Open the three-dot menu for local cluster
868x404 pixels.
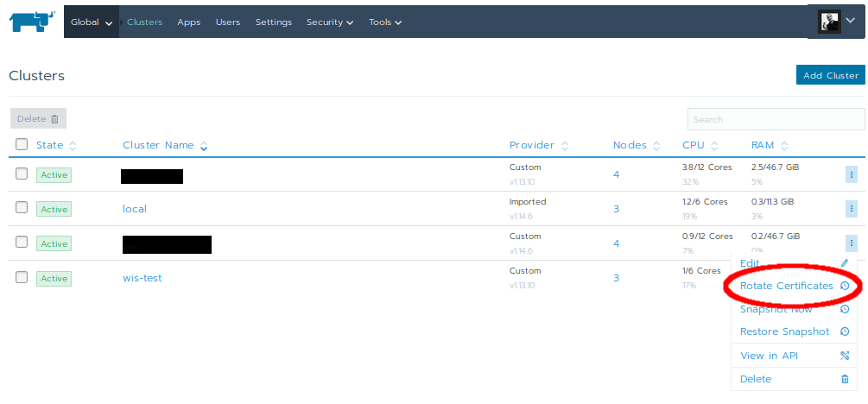(851, 209)
